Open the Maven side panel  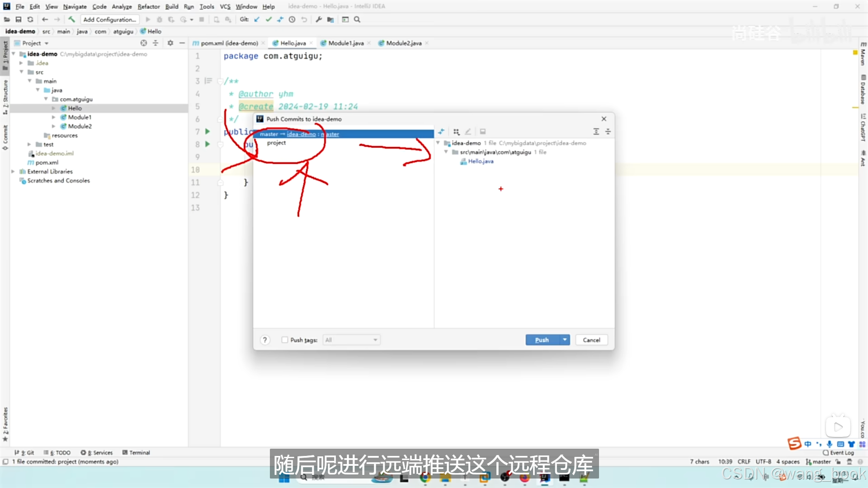click(863, 54)
